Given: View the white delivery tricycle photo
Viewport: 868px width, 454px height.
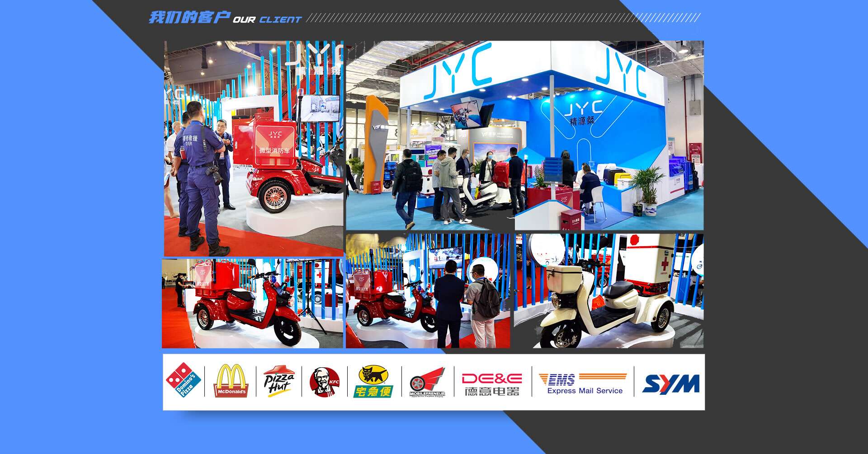Looking at the screenshot, I should pos(609,290).
